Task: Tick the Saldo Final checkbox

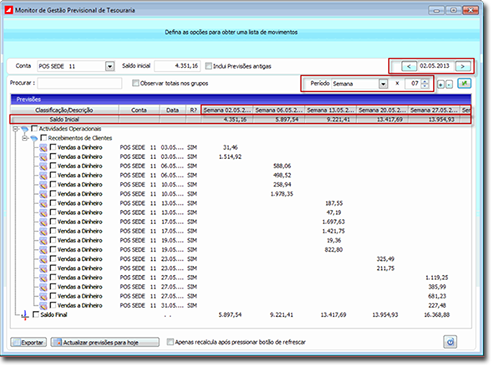Action: (36, 314)
